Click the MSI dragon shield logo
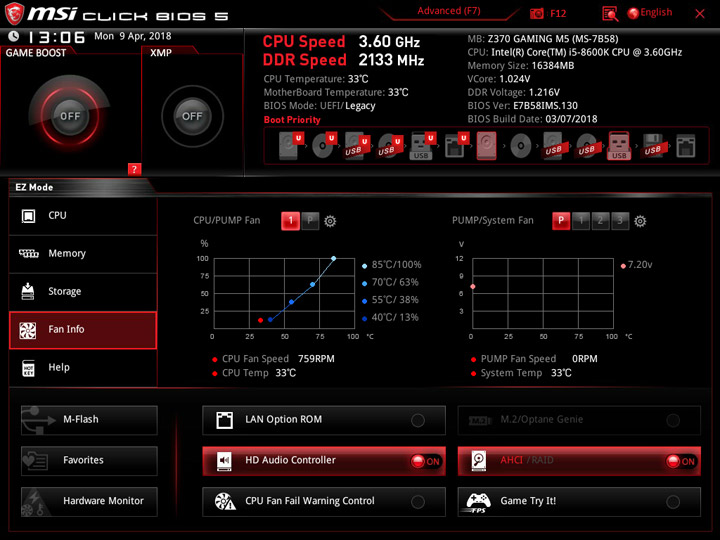Screen dimensions: 720x540 tap(14, 13)
